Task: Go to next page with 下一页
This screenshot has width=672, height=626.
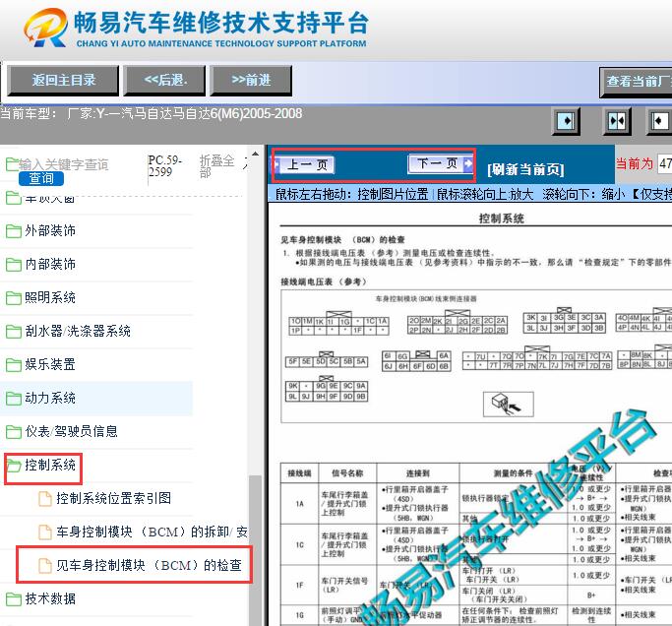Action: [x=441, y=163]
